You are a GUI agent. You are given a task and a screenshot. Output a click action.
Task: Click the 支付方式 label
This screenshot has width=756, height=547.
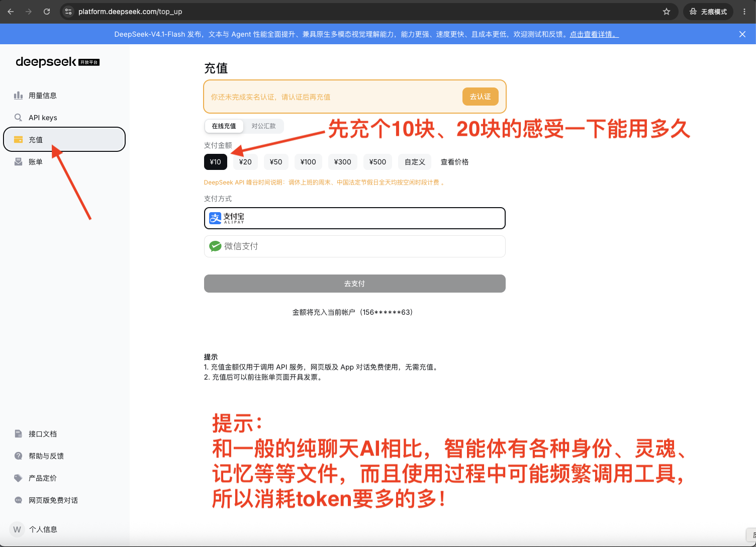pos(218,199)
